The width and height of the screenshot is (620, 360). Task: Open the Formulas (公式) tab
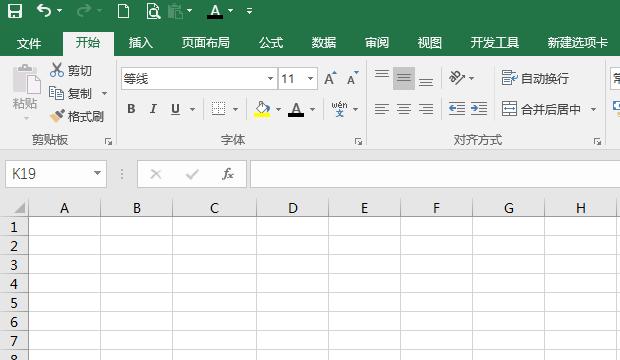(x=271, y=42)
